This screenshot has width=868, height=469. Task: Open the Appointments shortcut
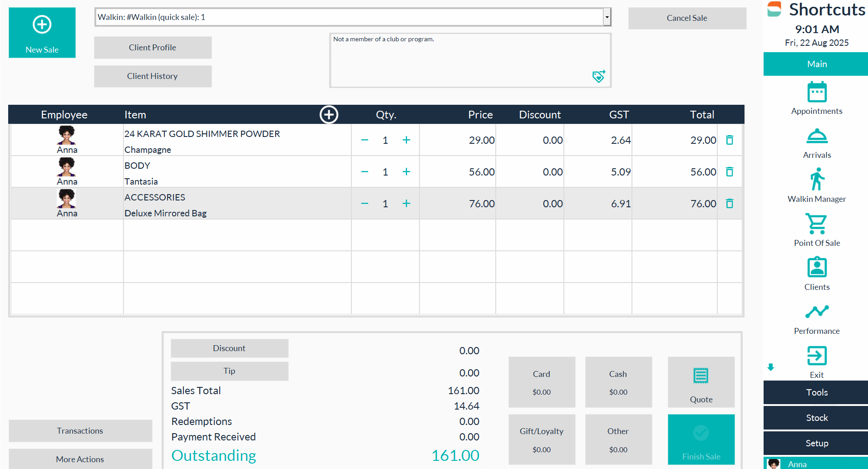coord(817,98)
